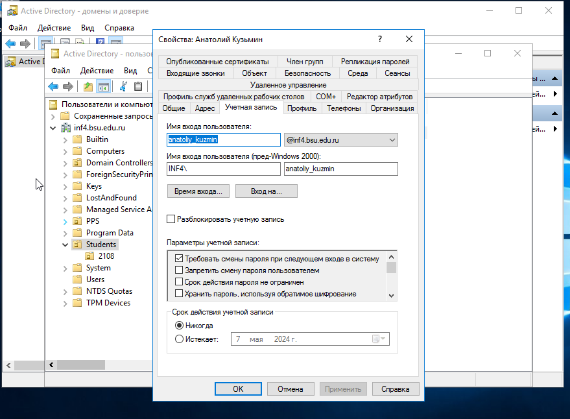Click pre-Windows 2000 logon name field
This screenshot has width=570, height=419.
pyautogui.click(x=341, y=169)
